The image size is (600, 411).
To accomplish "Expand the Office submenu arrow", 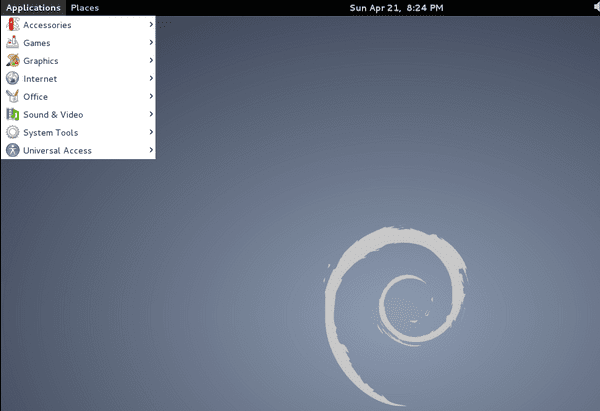I will pyautogui.click(x=151, y=96).
